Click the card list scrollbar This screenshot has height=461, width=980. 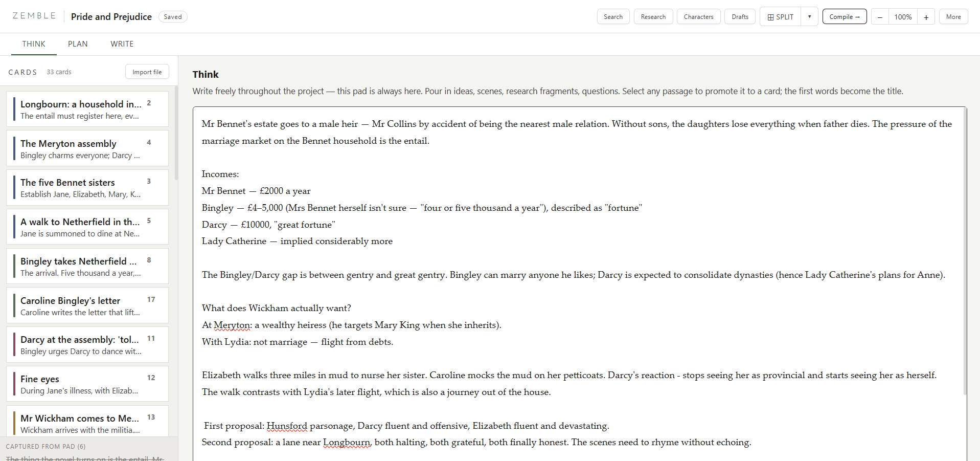176,133
